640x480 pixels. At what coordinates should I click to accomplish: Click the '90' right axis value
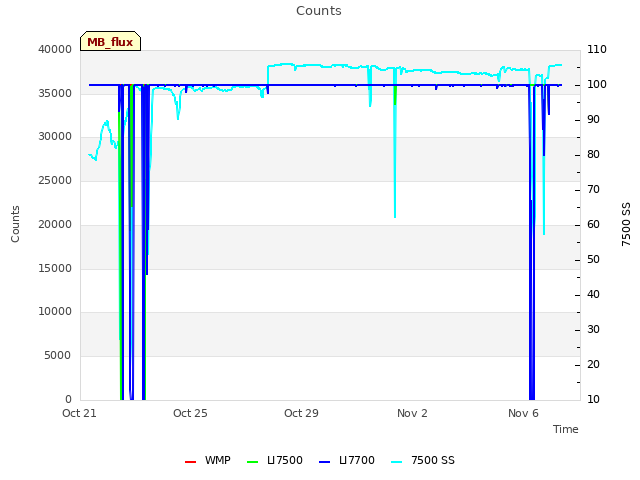[x=593, y=120]
